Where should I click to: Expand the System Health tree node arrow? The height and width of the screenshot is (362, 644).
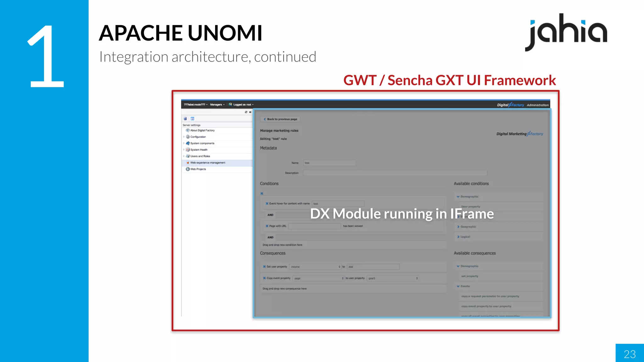pos(184,150)
